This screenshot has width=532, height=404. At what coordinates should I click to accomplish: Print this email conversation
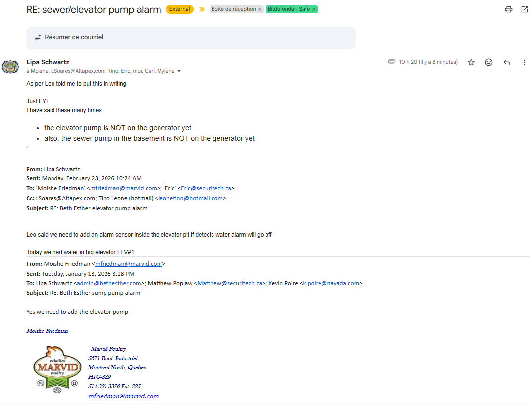tap(508, 9)
